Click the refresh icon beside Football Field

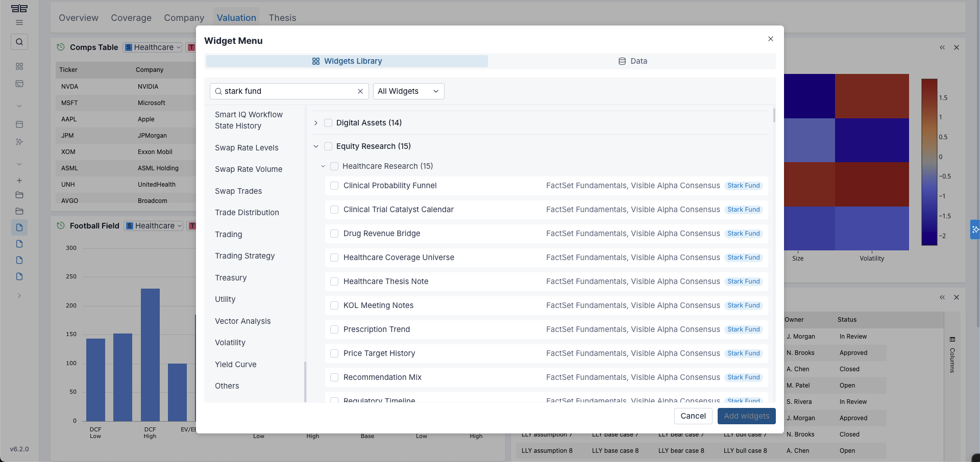(61, 225)
